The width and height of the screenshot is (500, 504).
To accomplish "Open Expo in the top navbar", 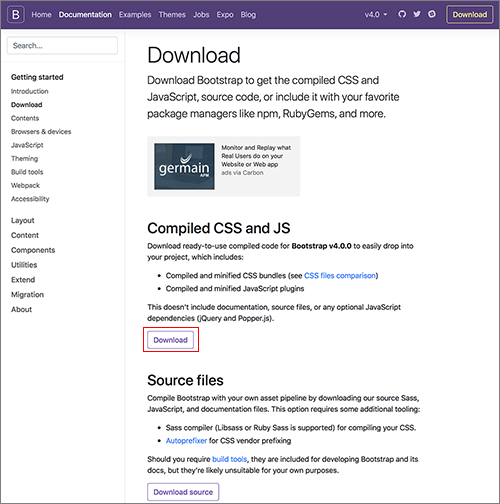I will pyautogui.click(x=225, y=15).
